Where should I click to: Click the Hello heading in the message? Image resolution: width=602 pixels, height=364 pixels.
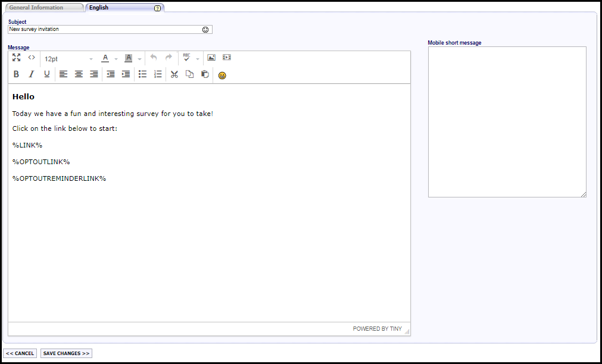click(23, 97)
